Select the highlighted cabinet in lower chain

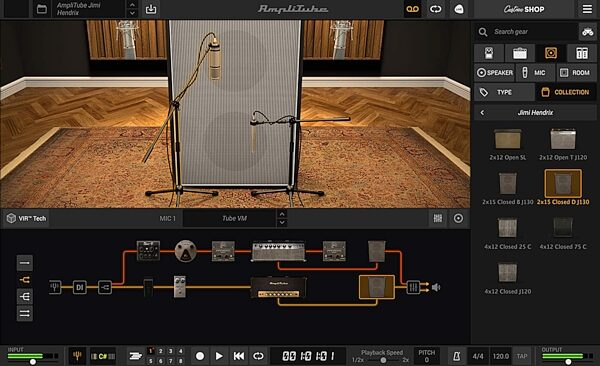[377, 287]
